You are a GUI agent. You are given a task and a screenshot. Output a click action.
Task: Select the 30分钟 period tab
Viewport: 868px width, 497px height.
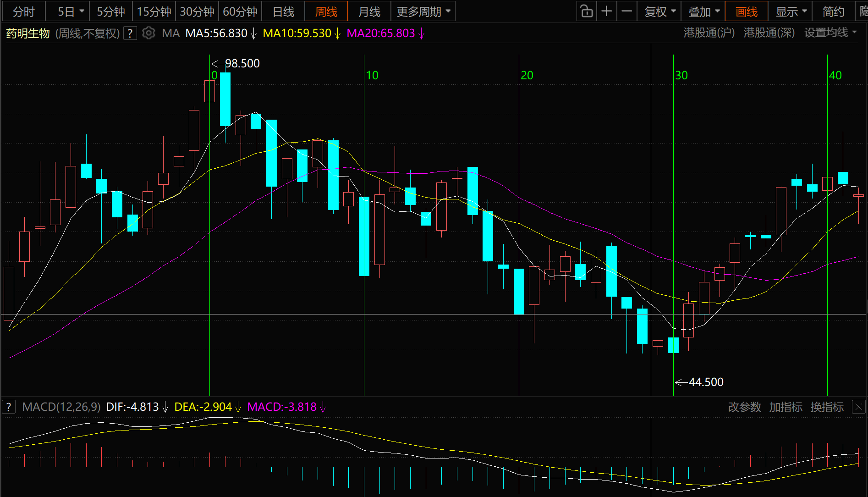point(197,11)
